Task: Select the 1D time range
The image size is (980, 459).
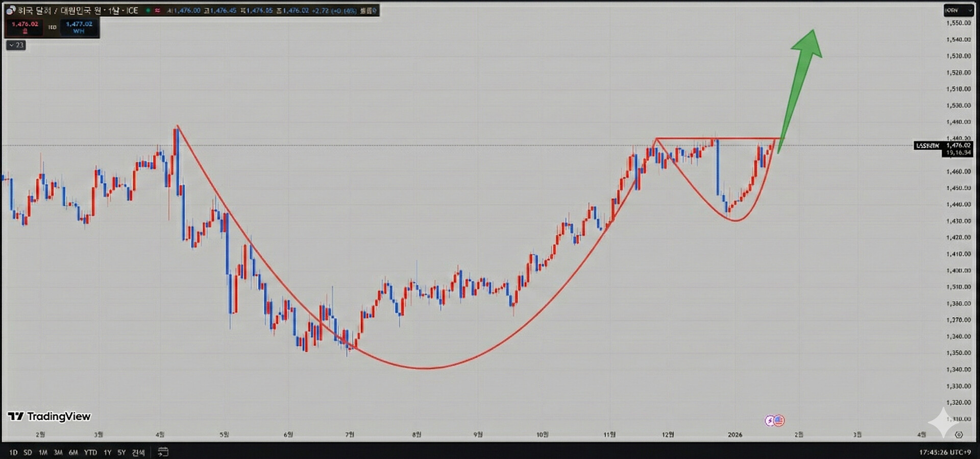Action: point(13,452)
